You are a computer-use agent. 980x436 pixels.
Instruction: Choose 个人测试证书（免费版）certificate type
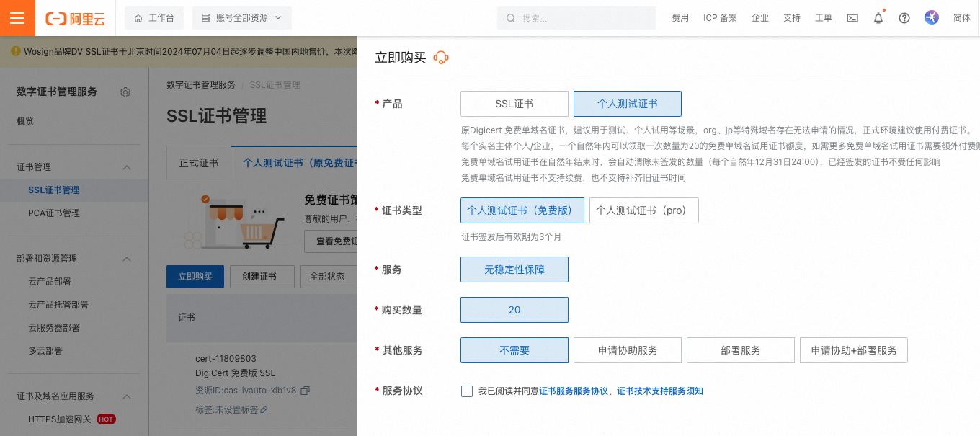tap(522, 210)
